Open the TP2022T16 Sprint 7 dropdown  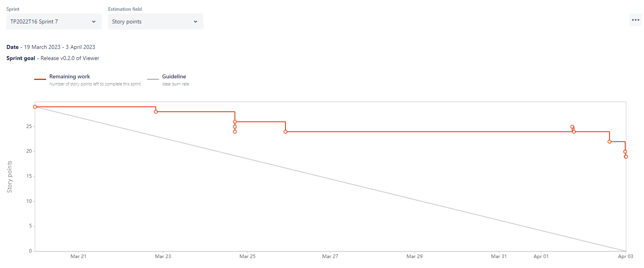coord(54,21)
